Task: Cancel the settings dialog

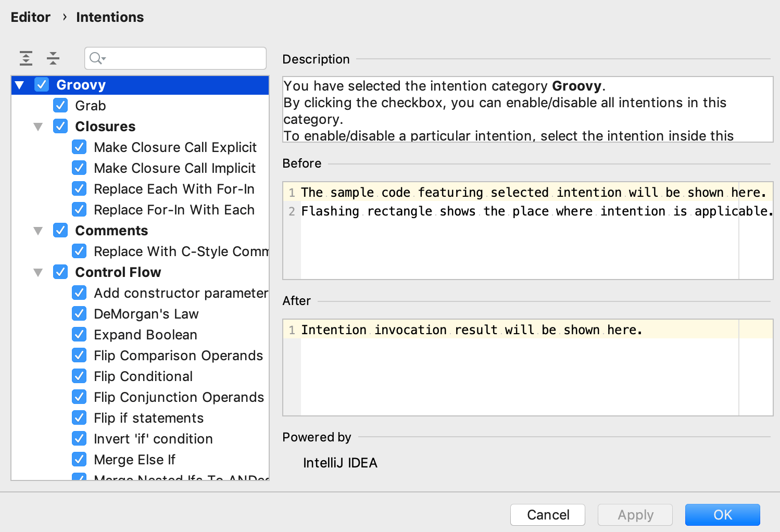Action: (547, 514)
